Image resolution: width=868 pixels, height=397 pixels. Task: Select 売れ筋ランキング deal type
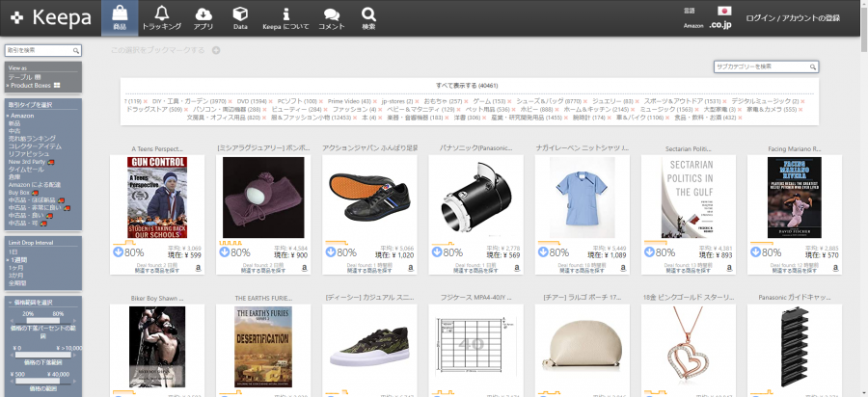pyautogui.click(x=32, y=138)
